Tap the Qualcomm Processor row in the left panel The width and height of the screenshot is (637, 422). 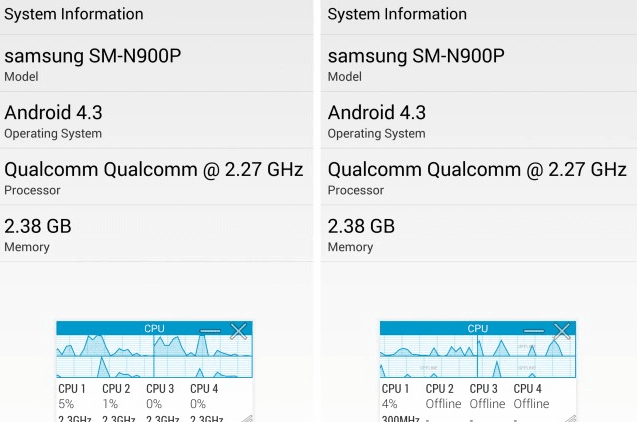(x=156, y=177)
